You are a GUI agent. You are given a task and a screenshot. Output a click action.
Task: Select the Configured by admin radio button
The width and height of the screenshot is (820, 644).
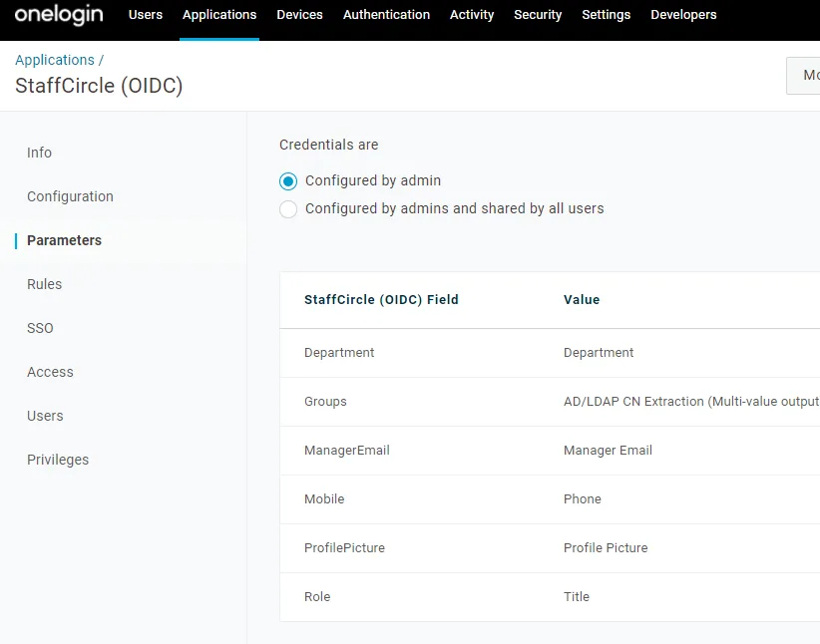tap(288, 181)
